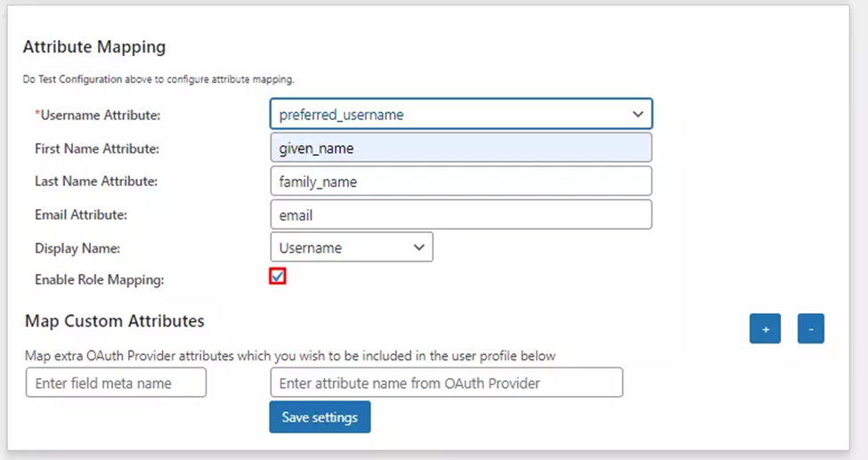Screen dimensions: 868x460
Task: Click the Email Attribute label
Action: 81,214
